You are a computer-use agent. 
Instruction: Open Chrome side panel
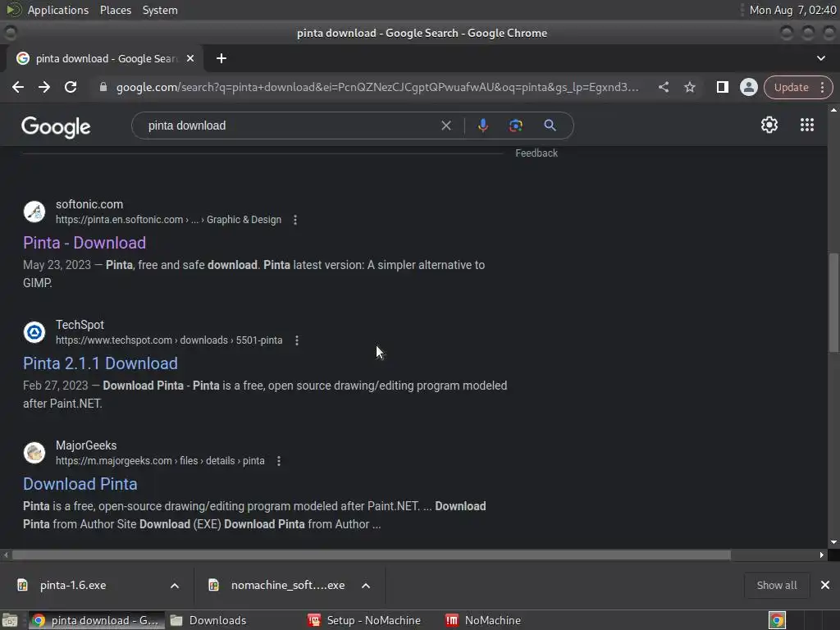coord(722,87)
